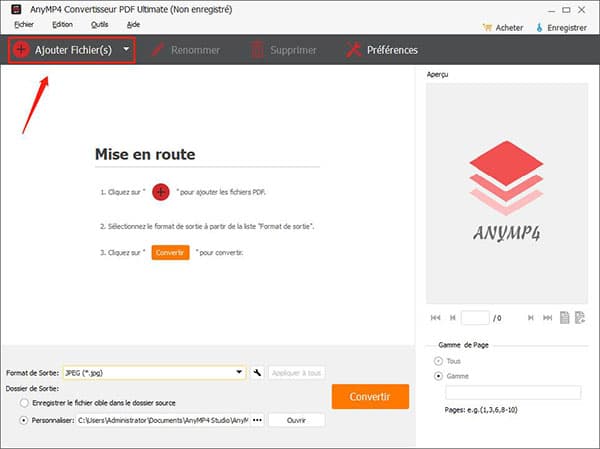Click the Ouvrir button for output folder

coord(297,420)
